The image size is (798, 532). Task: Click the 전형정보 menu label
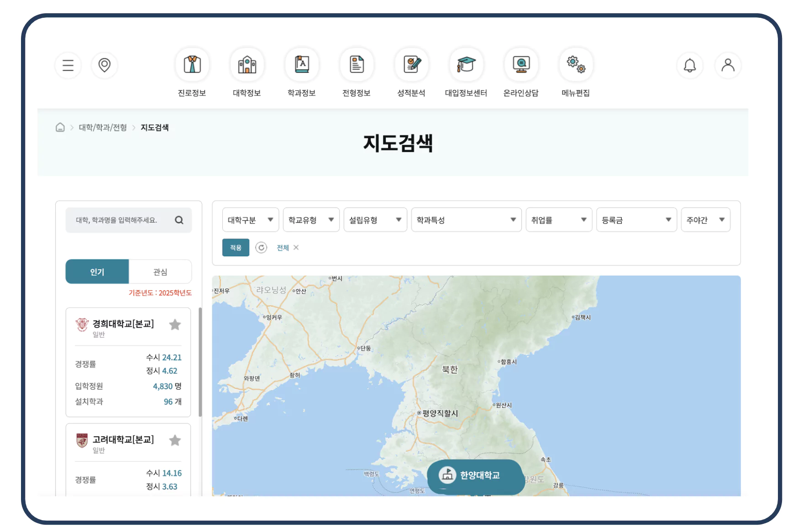(357, 93)
